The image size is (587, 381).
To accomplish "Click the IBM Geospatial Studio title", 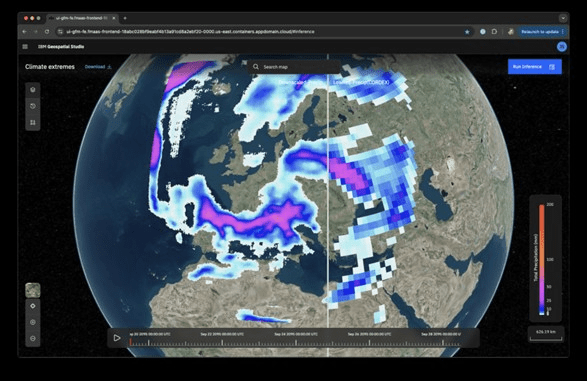I will click(61, 47).
